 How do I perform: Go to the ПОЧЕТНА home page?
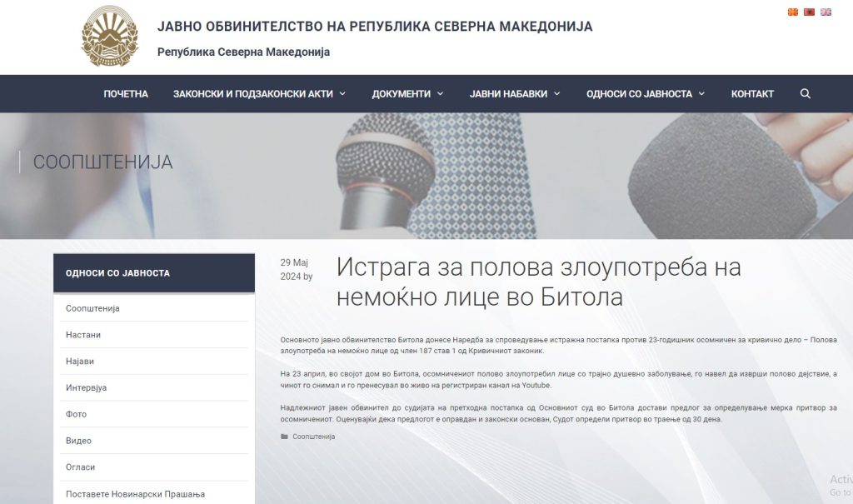[x=126, y=94]
